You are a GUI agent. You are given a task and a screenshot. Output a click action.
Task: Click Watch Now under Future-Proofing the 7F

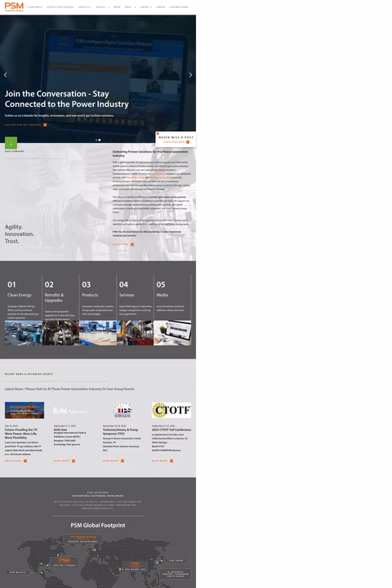coord(13,461)
